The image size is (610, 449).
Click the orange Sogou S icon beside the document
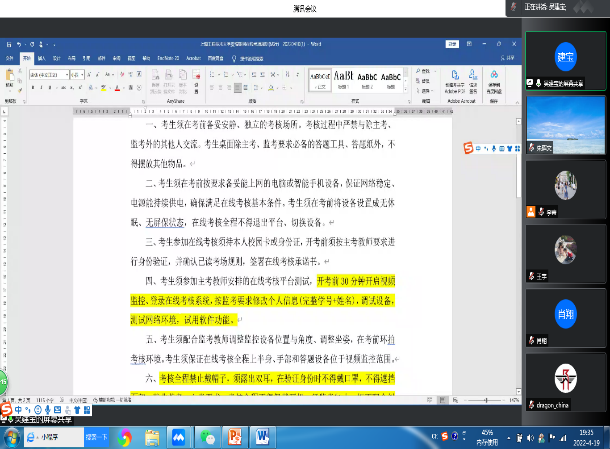468,148
